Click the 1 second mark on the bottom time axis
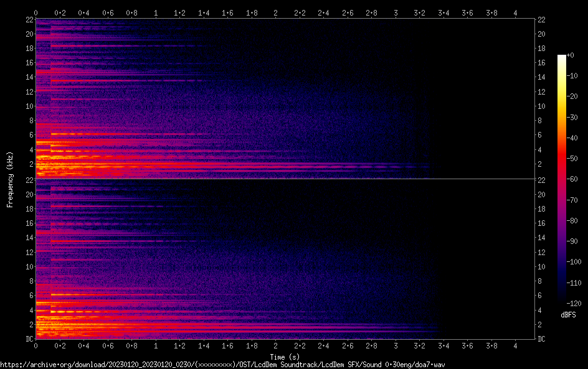 [x=156, y=345]
